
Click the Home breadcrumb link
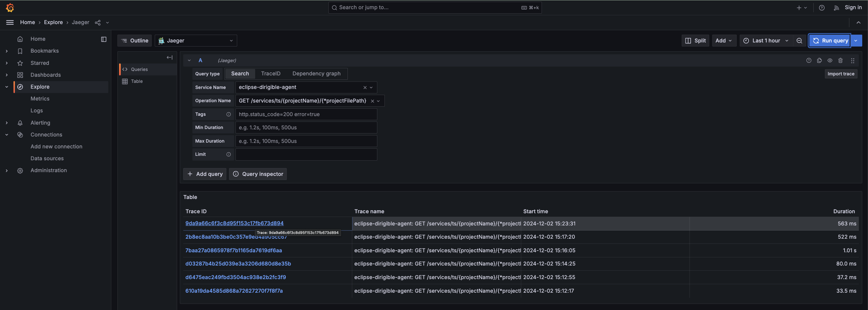pos(27,22)
